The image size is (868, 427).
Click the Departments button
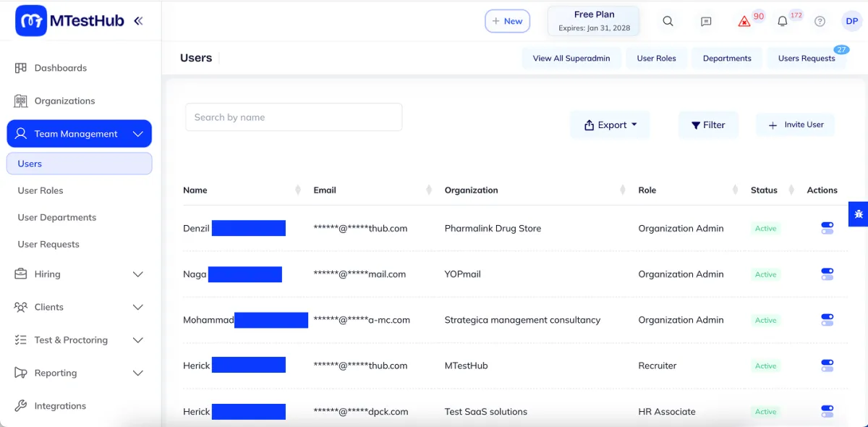point(727,59)
